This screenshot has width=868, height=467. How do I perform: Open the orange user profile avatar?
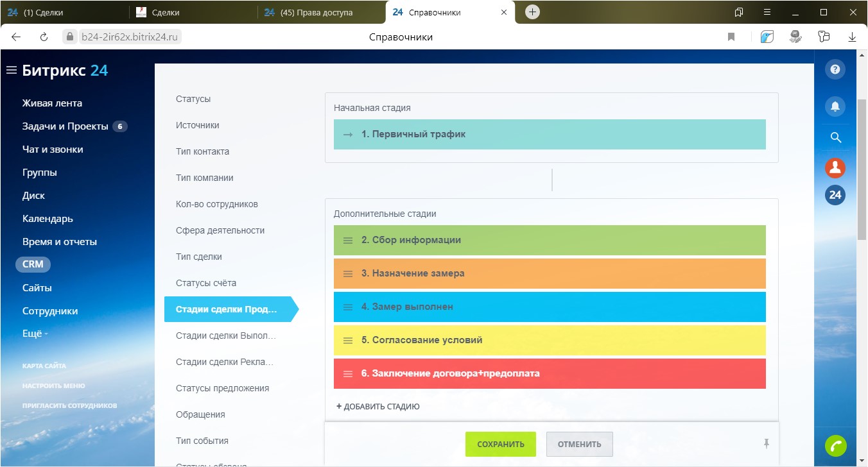pos(835,168)
